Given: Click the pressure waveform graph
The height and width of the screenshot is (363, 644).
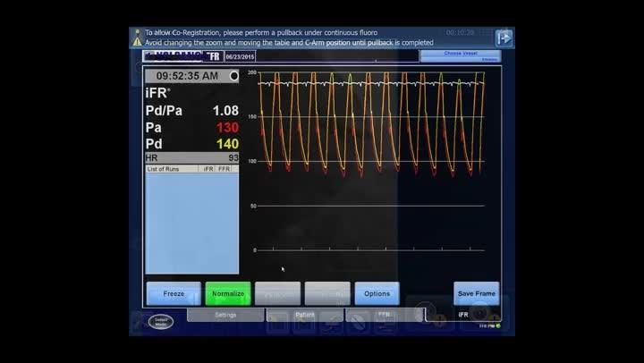Looking at the screenshot, I should point(371,161).
